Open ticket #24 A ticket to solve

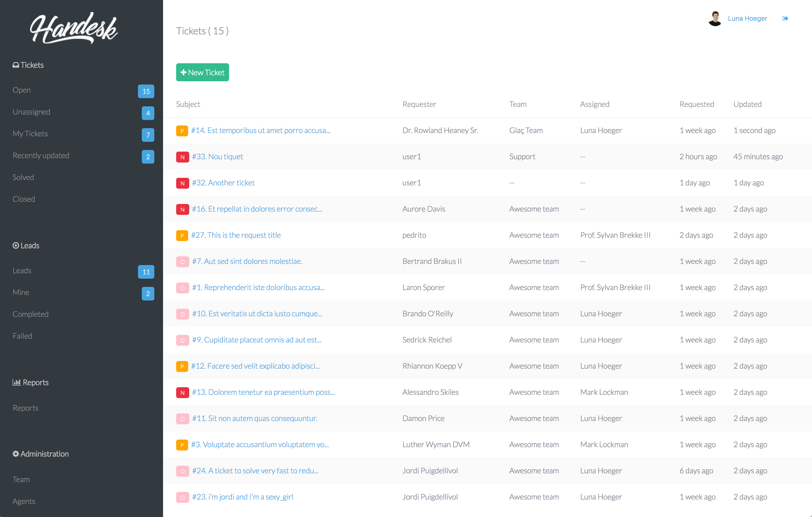pyautogui.click(x=255, y=470)
